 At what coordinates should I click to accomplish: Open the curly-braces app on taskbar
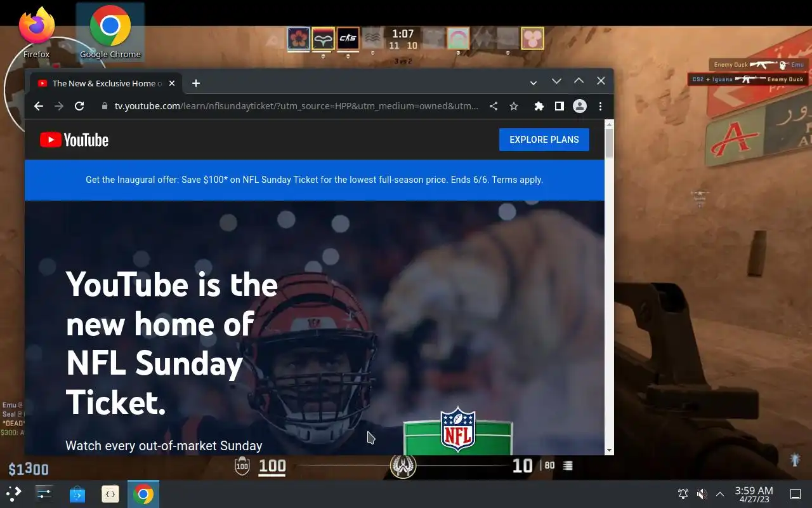(x=110, y=494)
